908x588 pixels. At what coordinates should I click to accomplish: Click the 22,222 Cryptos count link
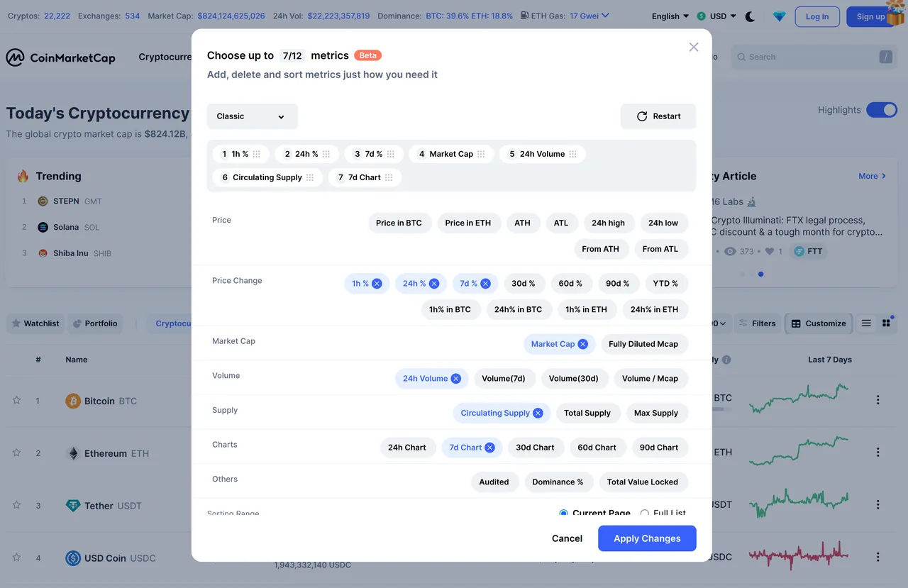pyautogui.click(x=57, y=16)
